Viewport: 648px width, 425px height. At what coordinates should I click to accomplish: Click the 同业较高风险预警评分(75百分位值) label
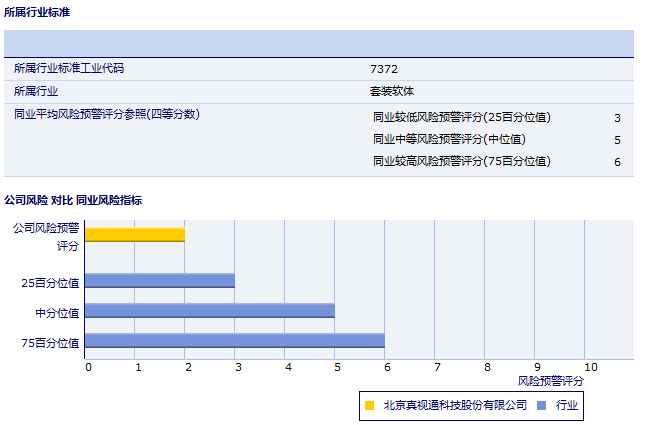[x=461, y=161]
